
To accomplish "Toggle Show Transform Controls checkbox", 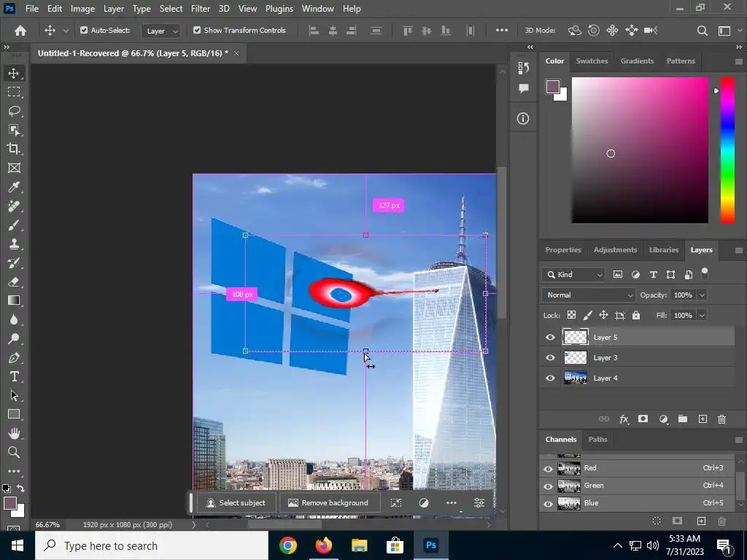I will 197,30.
